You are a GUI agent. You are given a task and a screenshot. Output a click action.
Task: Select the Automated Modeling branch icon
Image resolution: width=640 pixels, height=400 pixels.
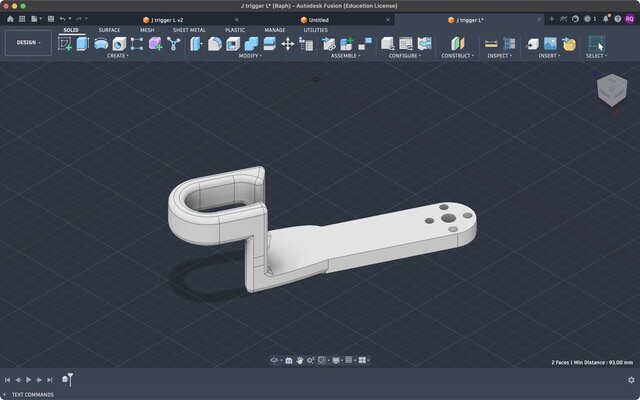click(x=173, y=44)
